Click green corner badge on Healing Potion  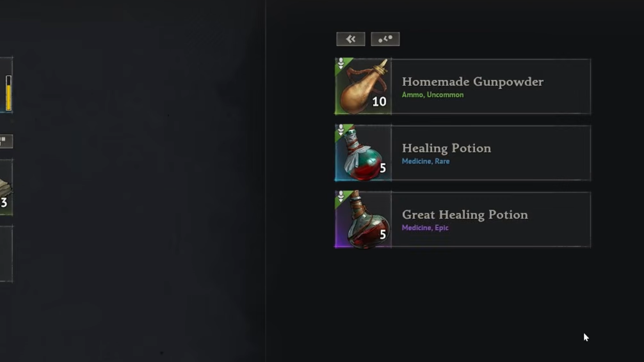[342, 131]
